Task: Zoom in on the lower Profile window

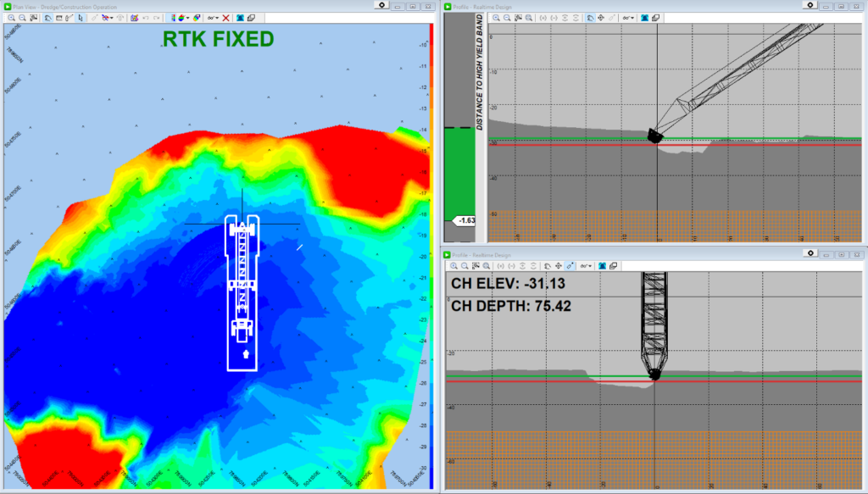Action: click(x=454, y=266)
